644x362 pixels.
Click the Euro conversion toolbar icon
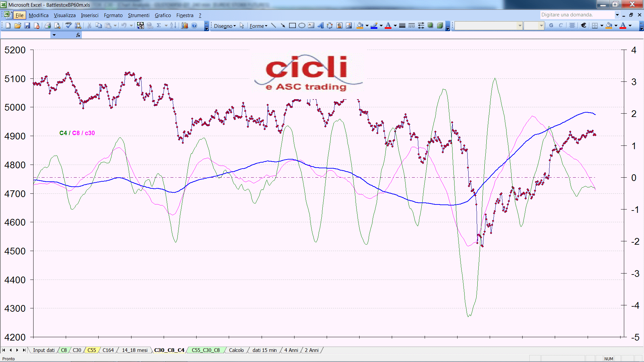point(141,26)
